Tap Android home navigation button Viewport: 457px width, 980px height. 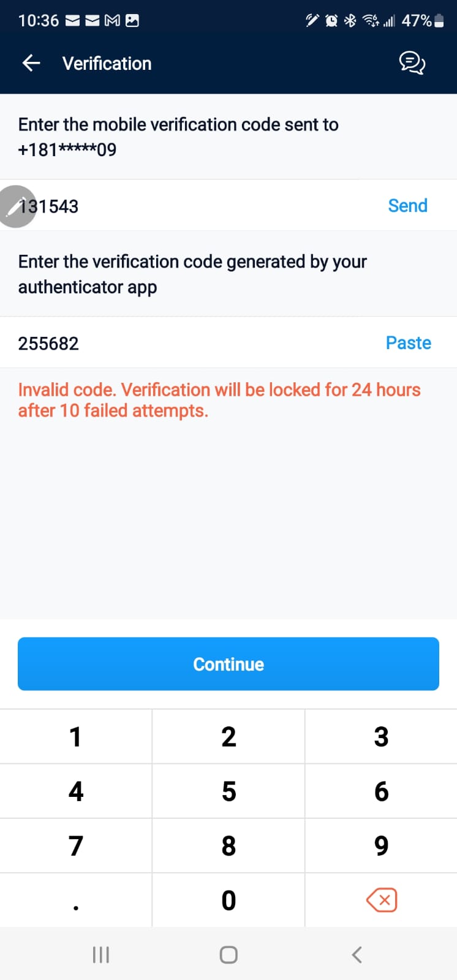pyautogui.click(x=228, y=954)
